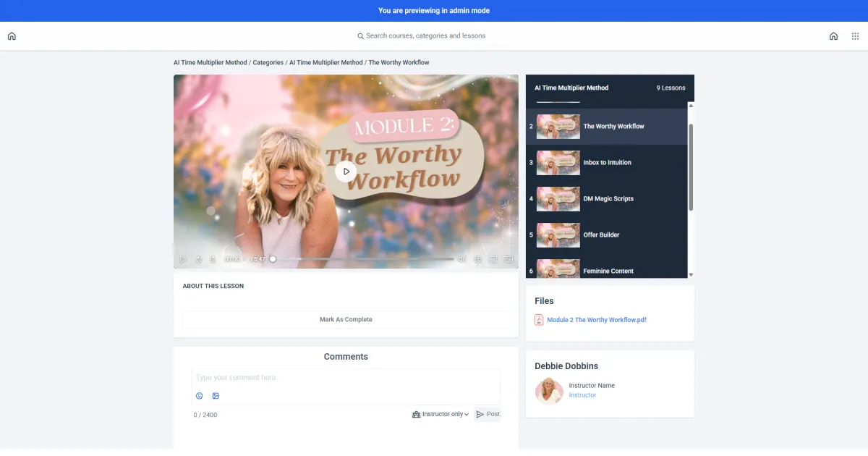Click the Categories breadcrumb
The image size is (868, 456).
(268, 63)
